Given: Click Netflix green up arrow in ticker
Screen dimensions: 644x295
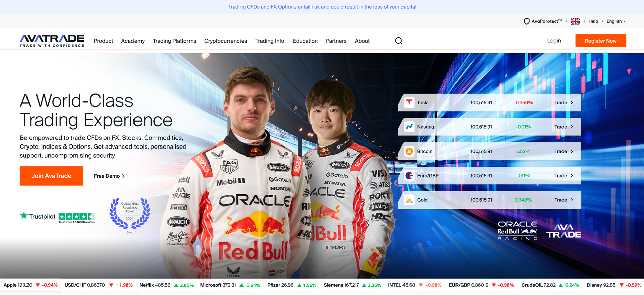Looking at the screenshot, I should coord(176,285).
